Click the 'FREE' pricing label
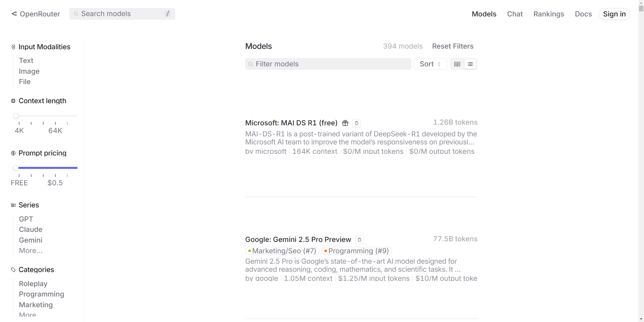The height and width of the screenshot is (322, 644). coord(19,183)
